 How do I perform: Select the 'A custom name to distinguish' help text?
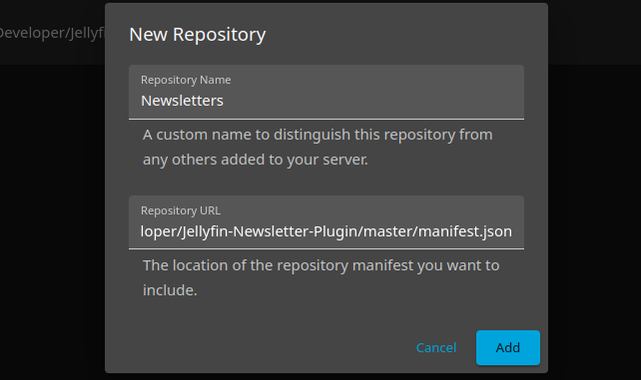pyautogui.click(x=318, y=147)
